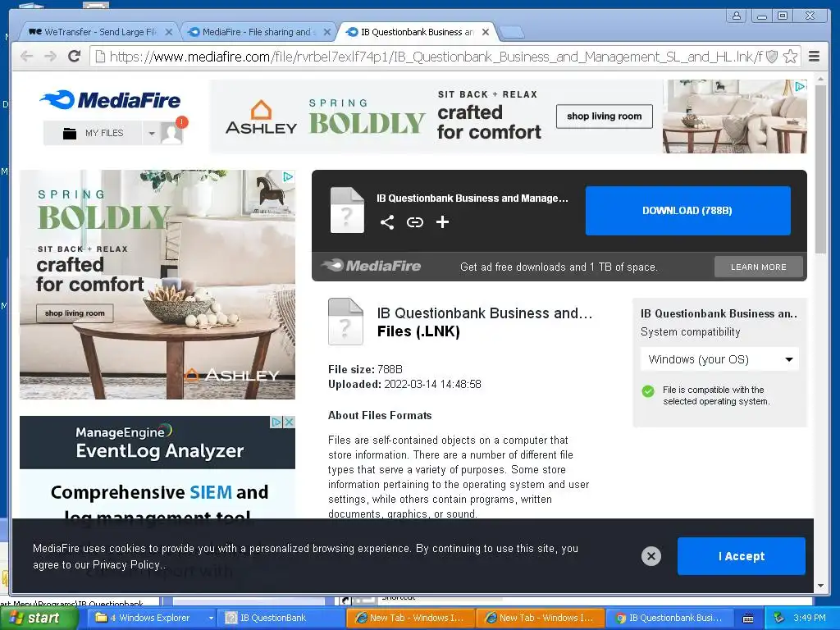Click shop living room in top ad

(x=605, y=116)
